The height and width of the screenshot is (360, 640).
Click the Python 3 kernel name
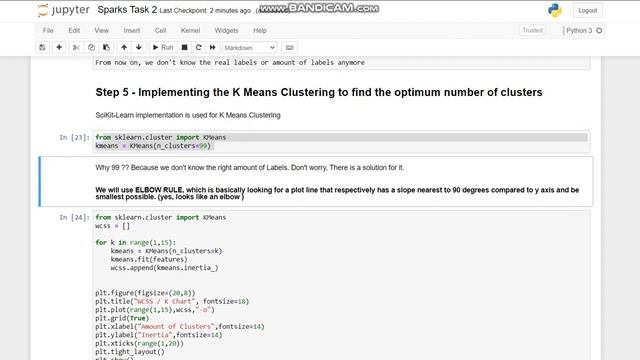[579, 31]
